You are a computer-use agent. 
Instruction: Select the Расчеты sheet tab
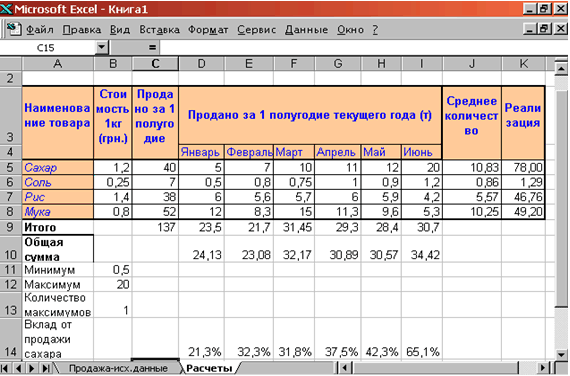point(209,368)
